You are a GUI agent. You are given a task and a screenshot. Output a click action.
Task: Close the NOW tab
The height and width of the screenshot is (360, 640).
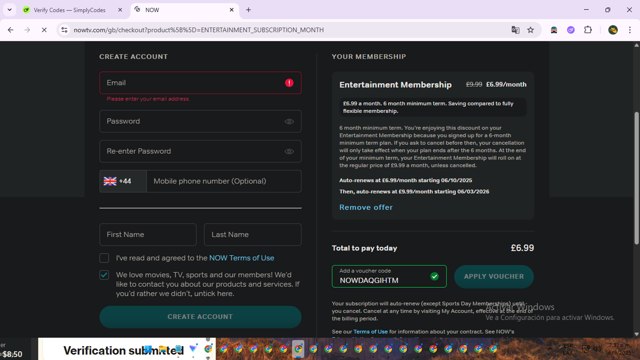tap(231, 10)
